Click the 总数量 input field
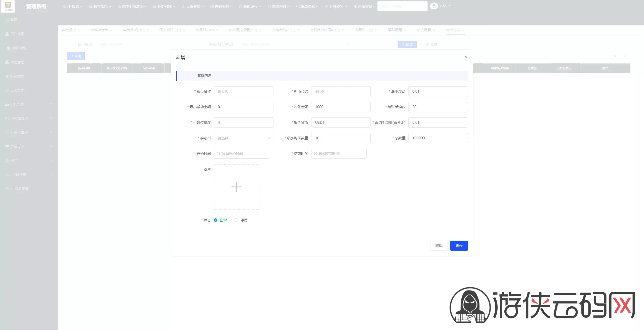 438,138
